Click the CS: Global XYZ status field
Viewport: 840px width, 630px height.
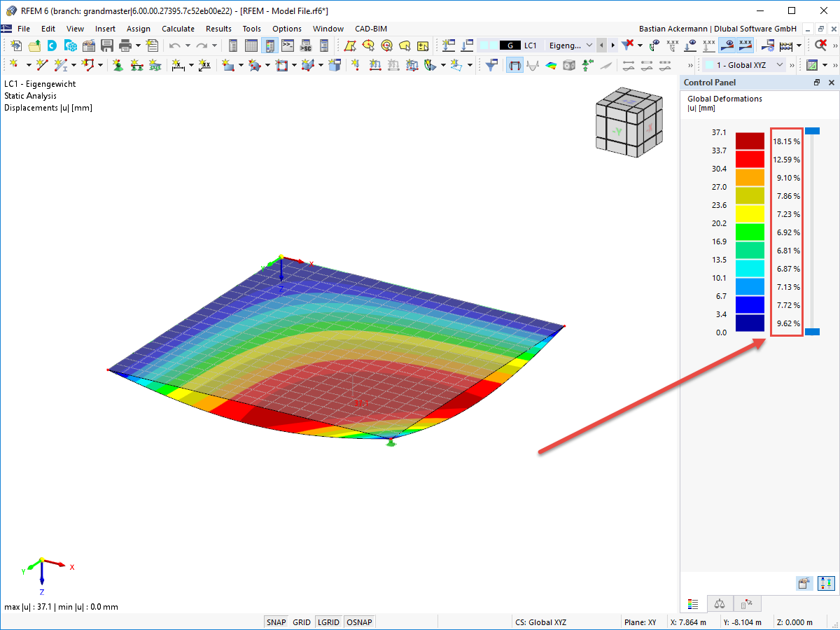coord(540,622)
